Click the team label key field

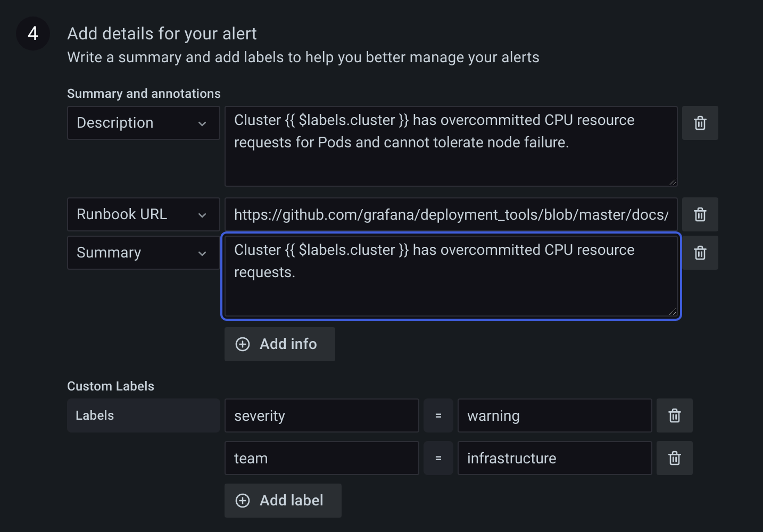coord(321,458)
